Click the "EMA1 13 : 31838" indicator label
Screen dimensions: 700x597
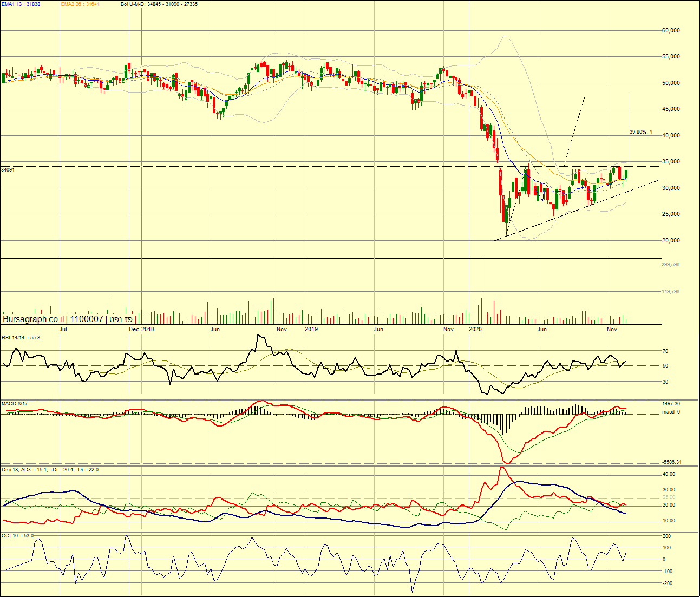(x=21, y=4)
